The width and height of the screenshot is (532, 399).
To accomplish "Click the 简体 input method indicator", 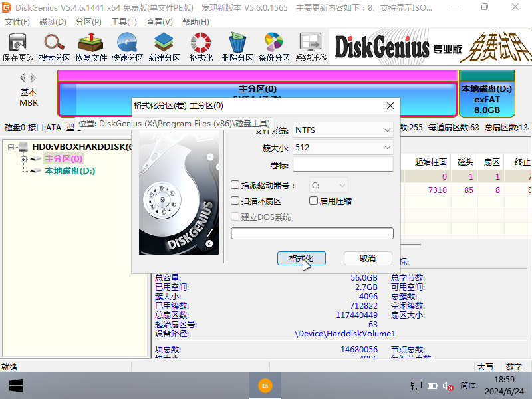I will [468, 386].
